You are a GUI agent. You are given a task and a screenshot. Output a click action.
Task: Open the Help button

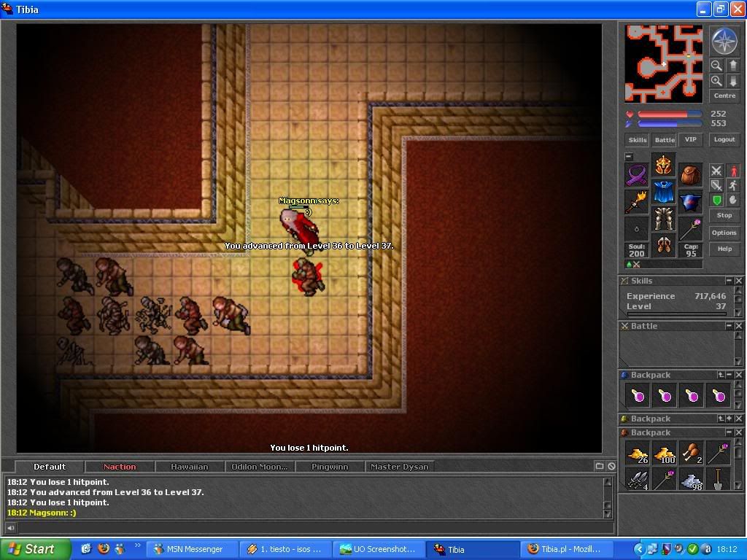tap(724, 249)
